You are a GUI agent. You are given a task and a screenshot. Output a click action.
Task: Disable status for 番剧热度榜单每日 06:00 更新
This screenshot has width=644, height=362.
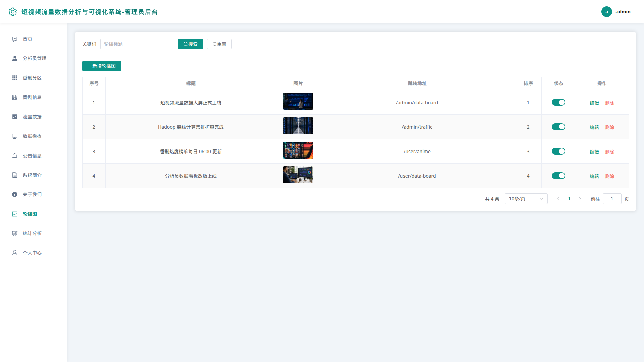(558, 151)
